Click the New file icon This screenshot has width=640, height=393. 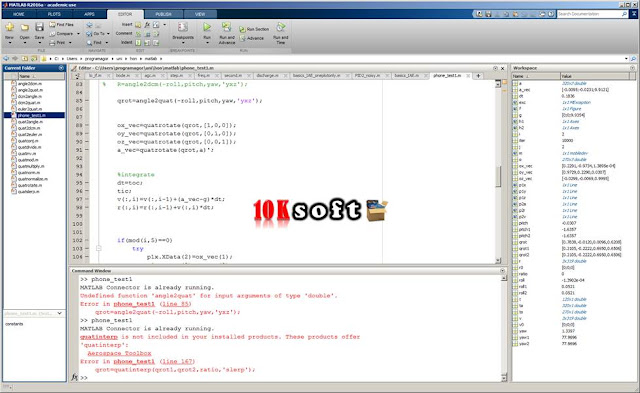[9, 27]
